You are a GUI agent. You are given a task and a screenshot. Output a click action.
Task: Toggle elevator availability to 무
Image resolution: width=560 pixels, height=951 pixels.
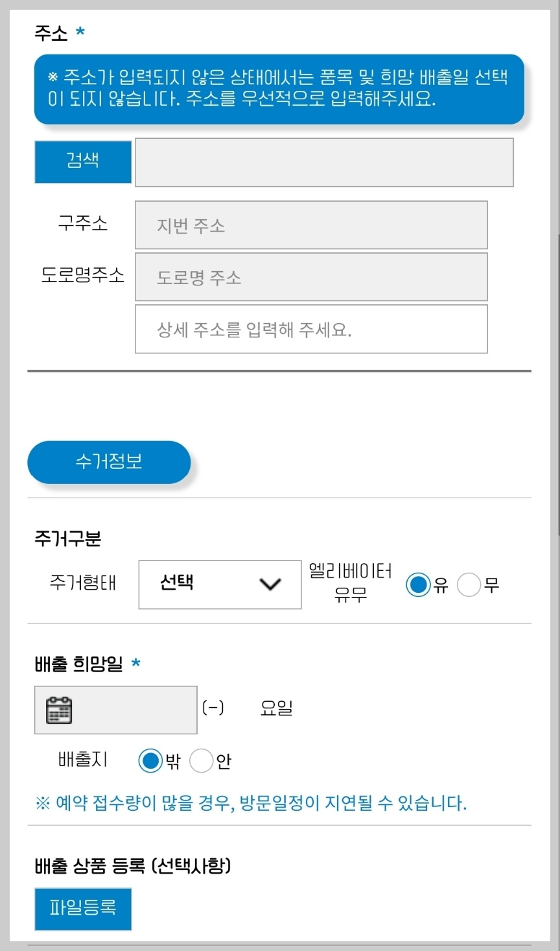(469, 584)
